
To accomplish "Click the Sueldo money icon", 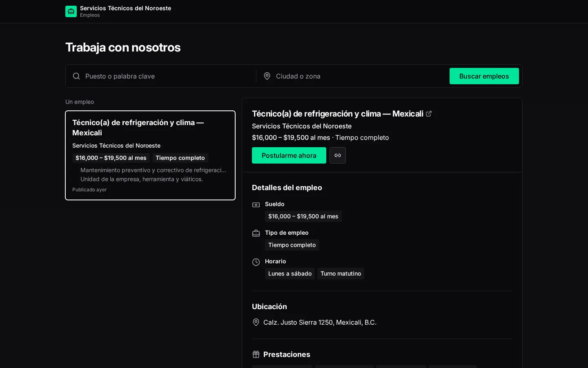I will tap(256, 204).
